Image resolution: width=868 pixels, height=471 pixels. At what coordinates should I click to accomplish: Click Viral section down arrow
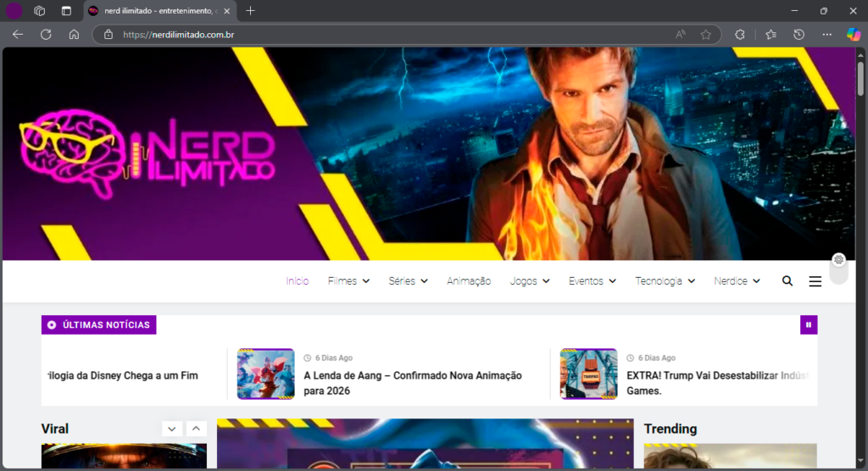coord(171,429)
